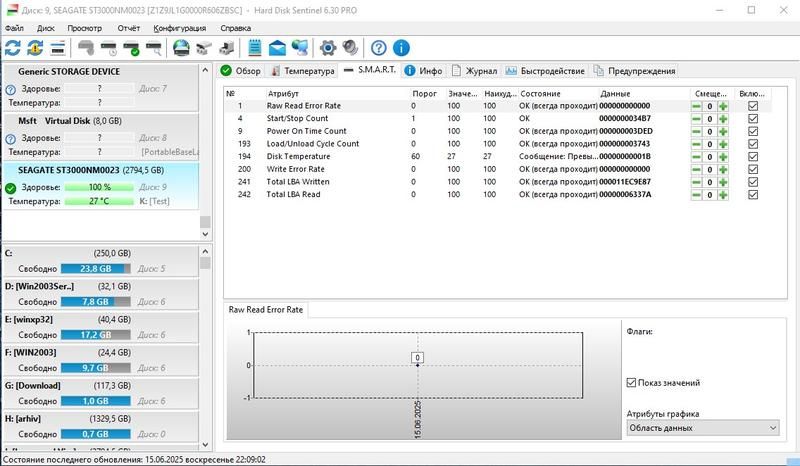Image resolution: width=800 pixels, height=466 pixels.
Task: Click green plus for Disk Temperature row
Action: [x=723, y=157]
